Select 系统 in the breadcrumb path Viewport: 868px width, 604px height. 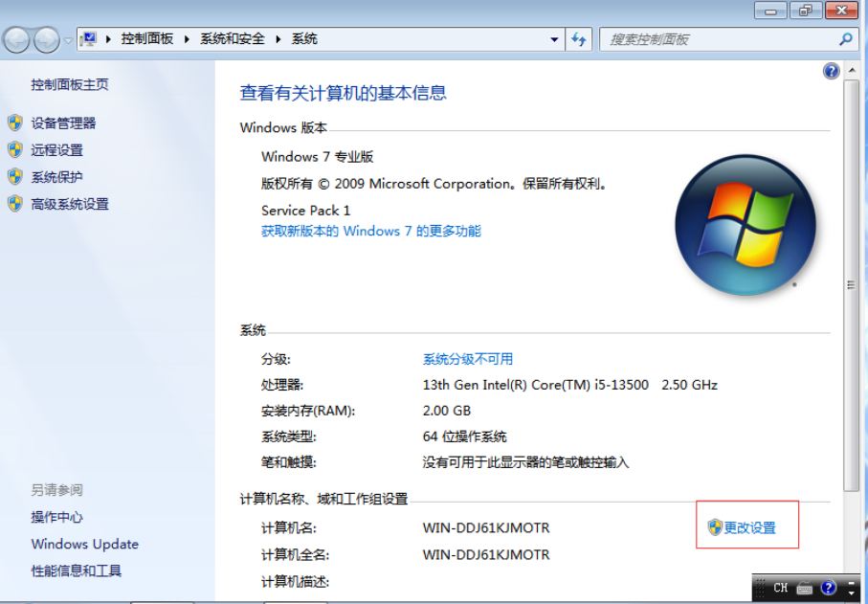[304, 39]
